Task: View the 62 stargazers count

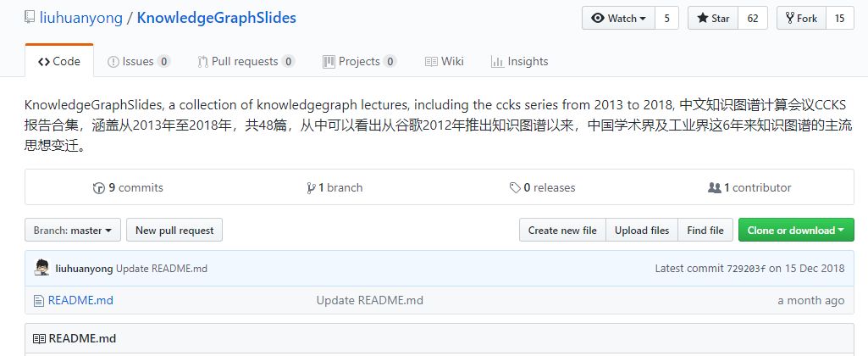Action: [x=753, y=19]
